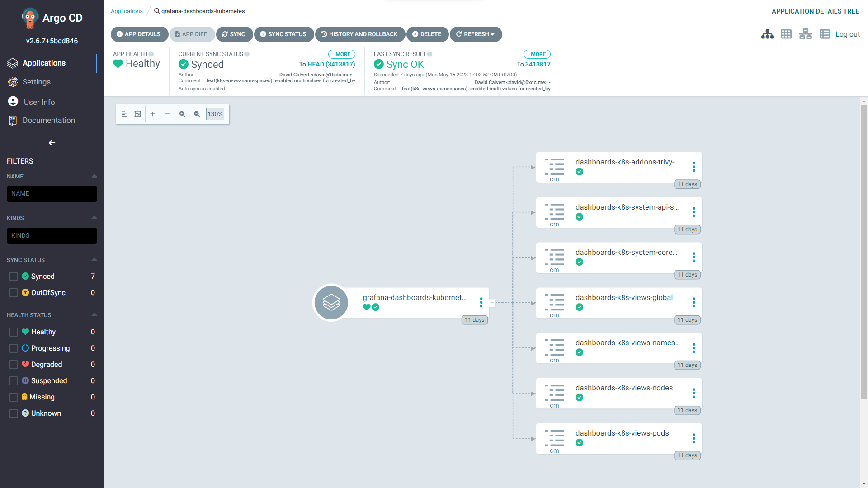
Task: Collapse the SYNC STATUS filter section
Action: tap(94, 260)
